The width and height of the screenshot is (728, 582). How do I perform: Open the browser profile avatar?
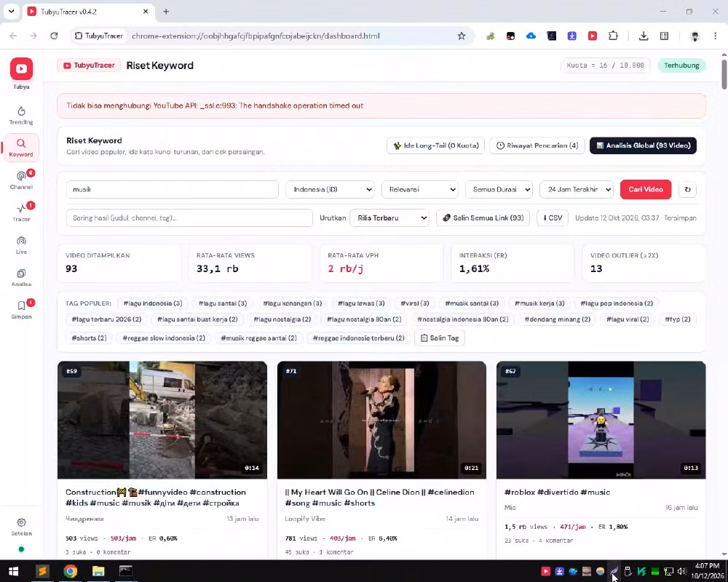click(x=695, y=36)
